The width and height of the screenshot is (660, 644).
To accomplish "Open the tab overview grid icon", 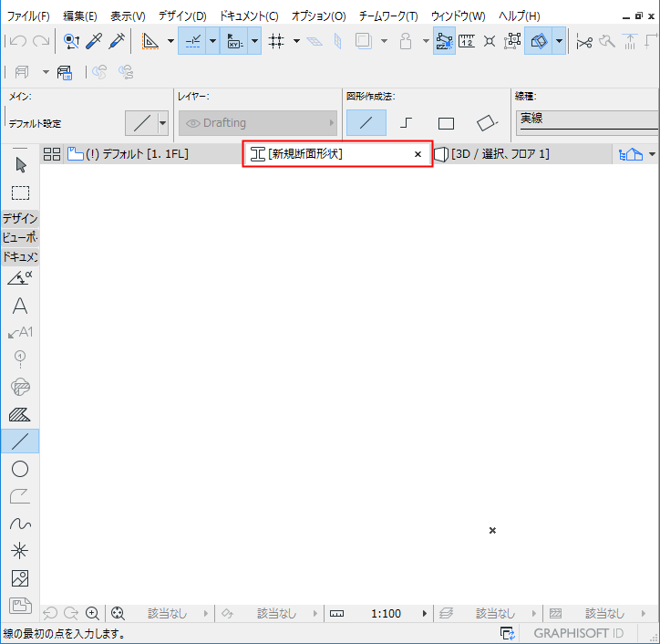I will coord(52,154).
